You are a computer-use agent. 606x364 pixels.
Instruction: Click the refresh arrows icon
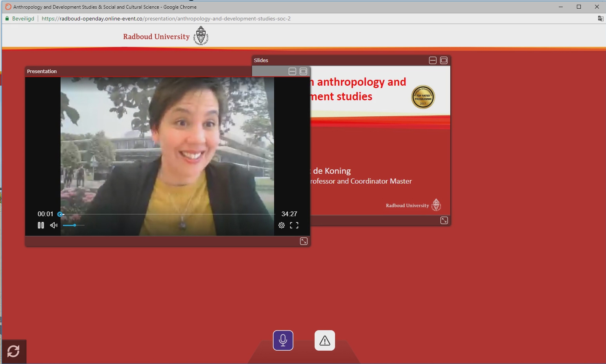point(14,351)
